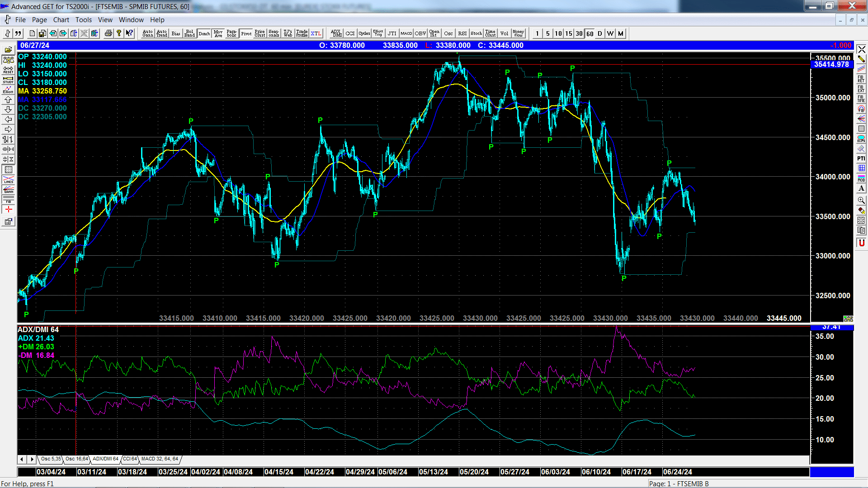Viewport: 868px width, 488px height.
Task: Open the Tools menu
Action: (84, 20)
